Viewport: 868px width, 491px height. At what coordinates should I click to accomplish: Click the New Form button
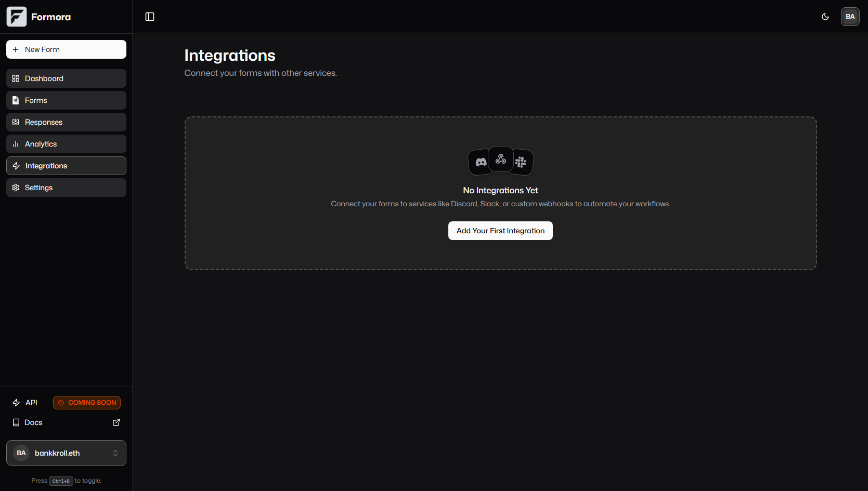pos(66,49)
